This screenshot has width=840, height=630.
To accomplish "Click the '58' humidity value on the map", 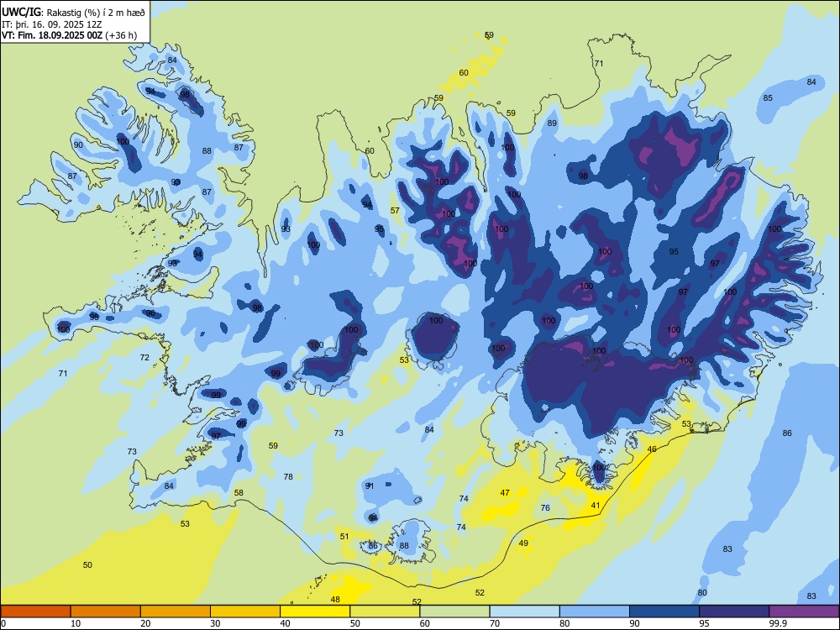I will tap(239, 492).
